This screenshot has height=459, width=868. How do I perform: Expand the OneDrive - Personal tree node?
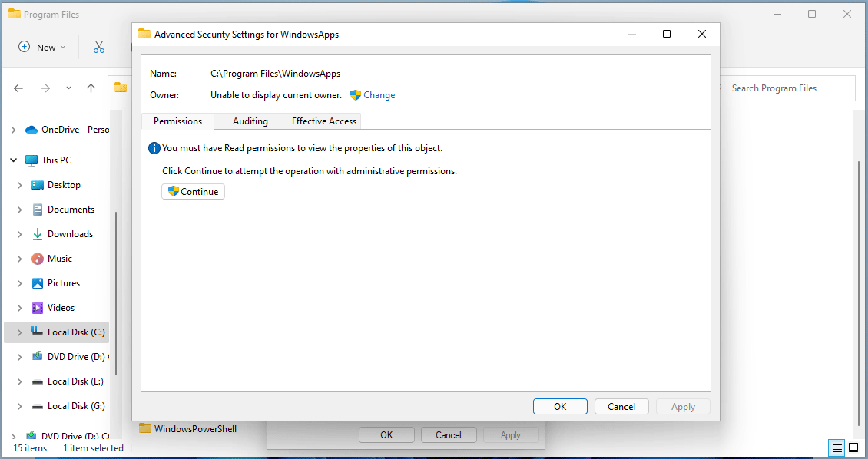click(13, 130)
